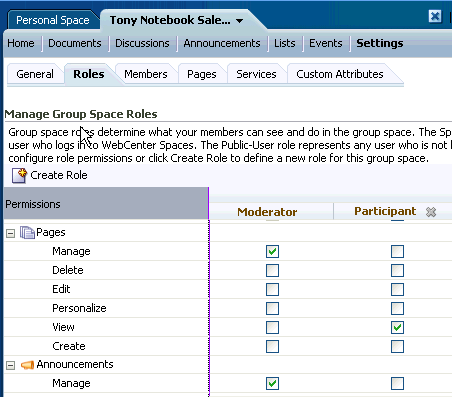The width and height of the screenshot is (452, 397).
Task: Click the Moderator role column header
Action: (x=267, y=212)
